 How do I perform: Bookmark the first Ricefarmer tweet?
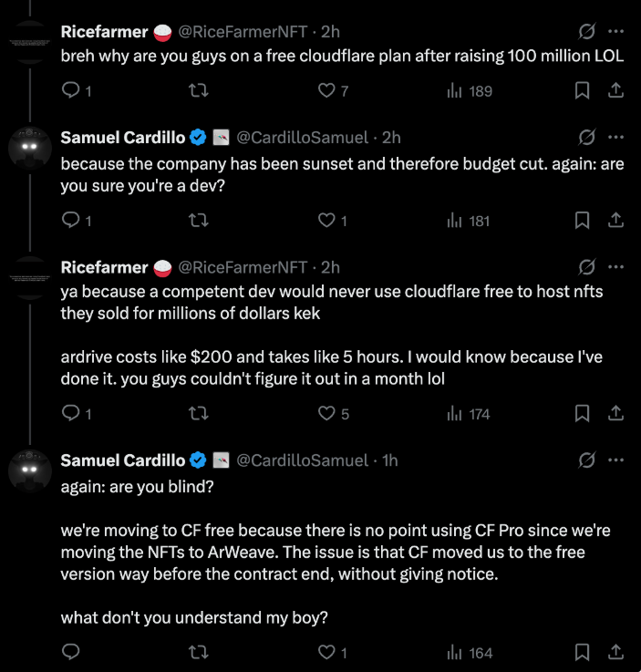point(582,90)
